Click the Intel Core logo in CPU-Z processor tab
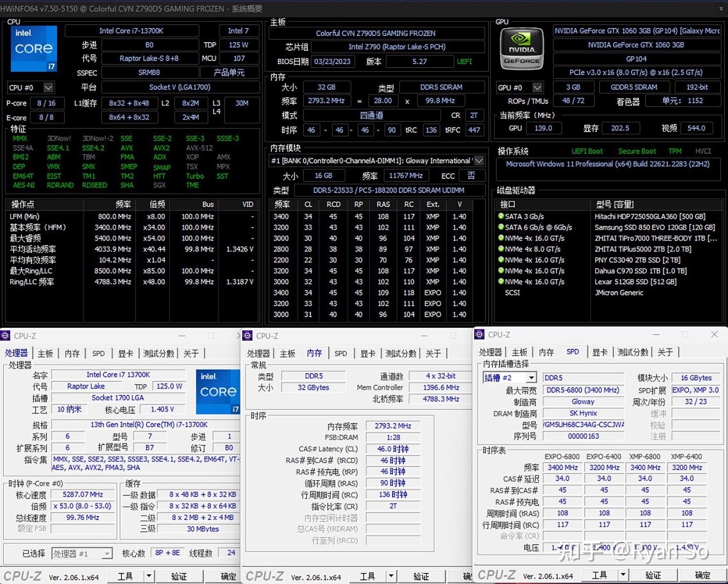The width and height of the screenshot is (728, 584). click(x=218, y=391)
